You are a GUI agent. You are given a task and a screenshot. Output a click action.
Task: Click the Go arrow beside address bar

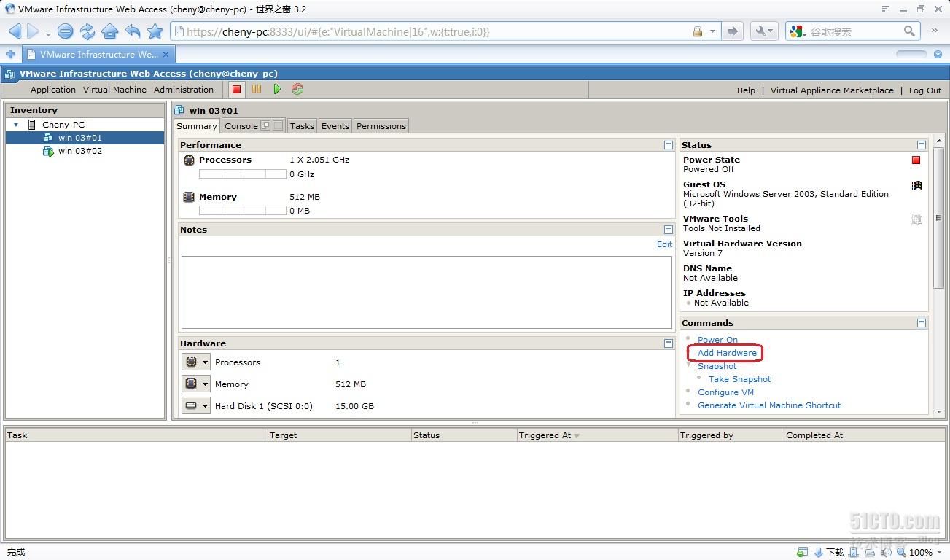(733, 31)
